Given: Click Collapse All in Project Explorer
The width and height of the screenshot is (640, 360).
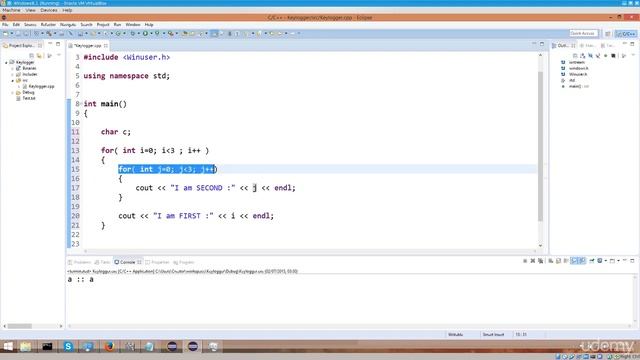Looking at the screenshot, I should pos(32,56).
